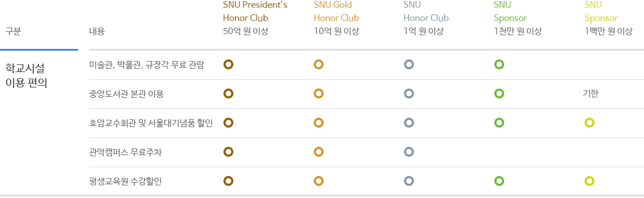Click the gray circle in 중앙도서관 본관 이용 row
644x198 pixels.
[x=408, y=94]
